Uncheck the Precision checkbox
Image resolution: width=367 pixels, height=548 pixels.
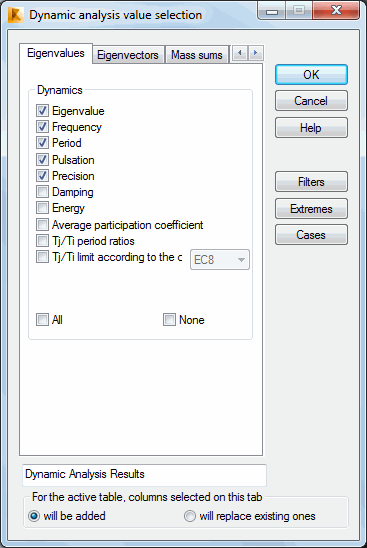pos(42,175)
